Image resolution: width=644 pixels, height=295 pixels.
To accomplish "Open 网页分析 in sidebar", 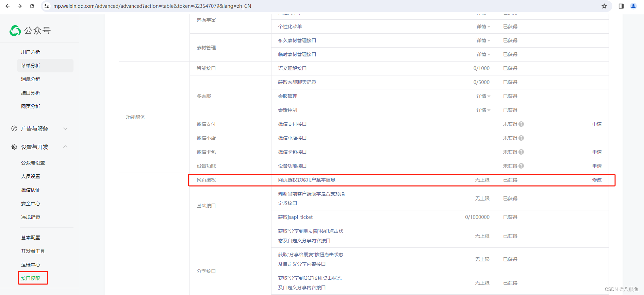I will click(x=31, y=106).
